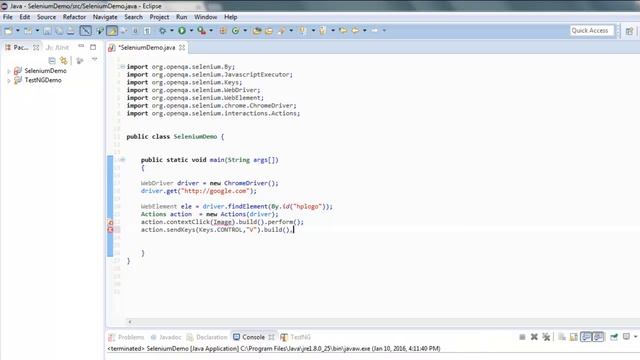The image size is (640, 360).
Task: Click the Debug bug toolbar icon
Action: click(163, 31)
